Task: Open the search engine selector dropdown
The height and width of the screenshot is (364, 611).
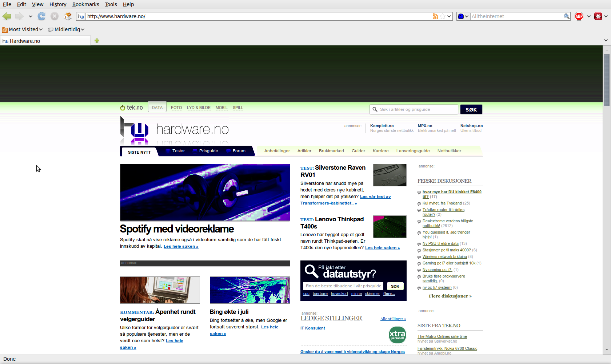Action: pyautogui.click(x=463, y=16)
